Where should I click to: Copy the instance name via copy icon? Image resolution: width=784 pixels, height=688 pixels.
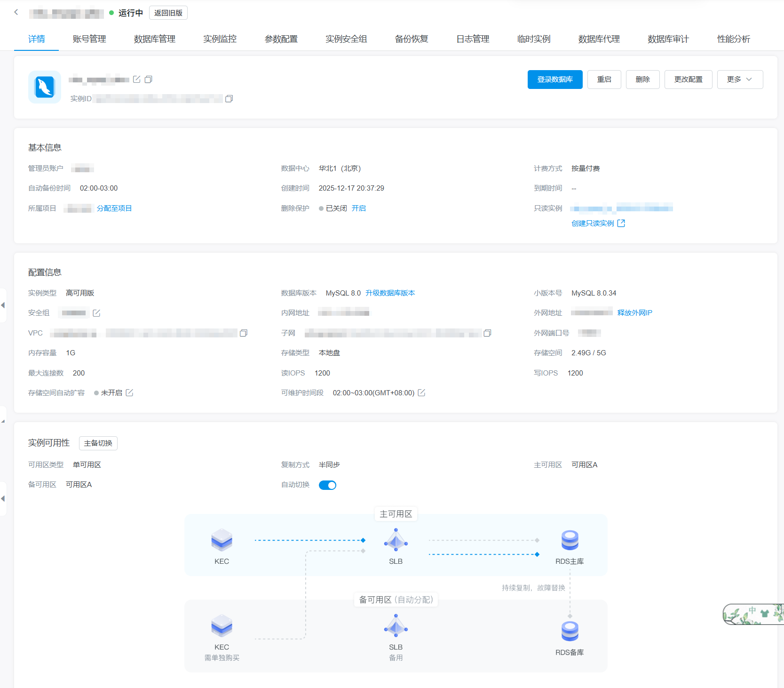pos(148,80)
